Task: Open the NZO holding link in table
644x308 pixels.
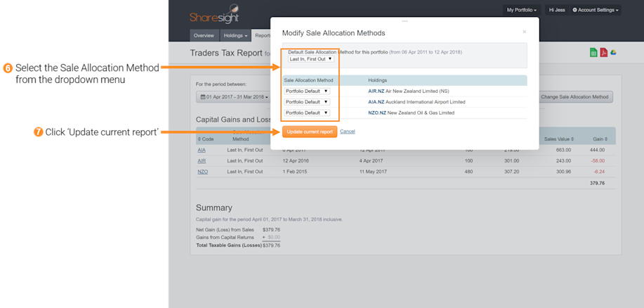Action: (202, 172)
